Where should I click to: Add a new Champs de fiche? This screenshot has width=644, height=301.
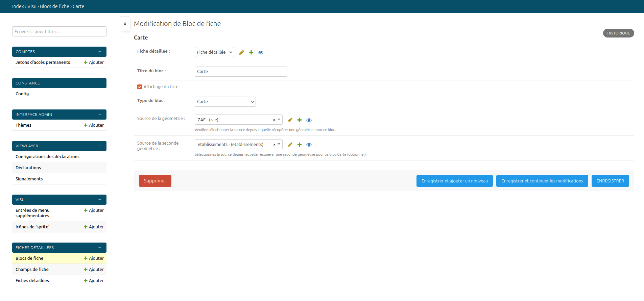pos(94,270)
